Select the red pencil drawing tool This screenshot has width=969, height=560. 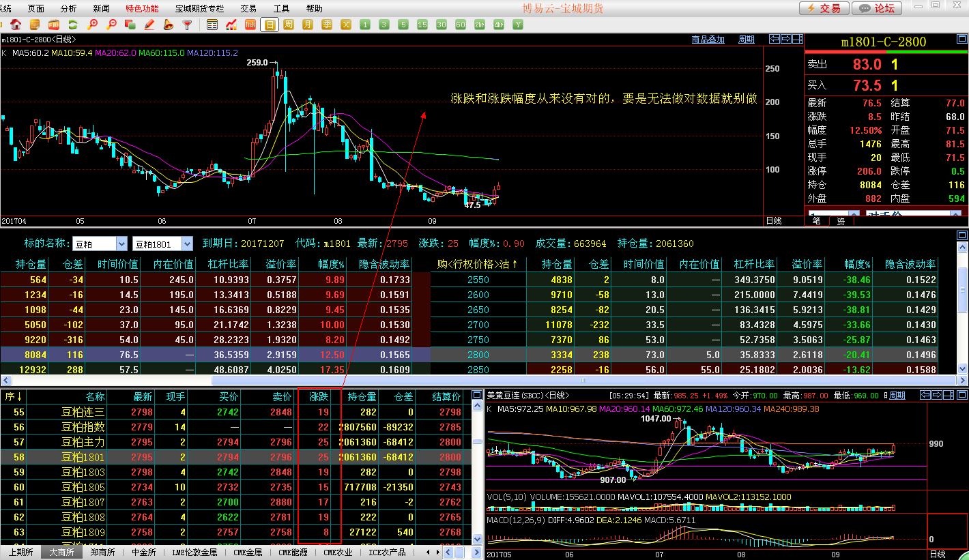coord(149,25)
